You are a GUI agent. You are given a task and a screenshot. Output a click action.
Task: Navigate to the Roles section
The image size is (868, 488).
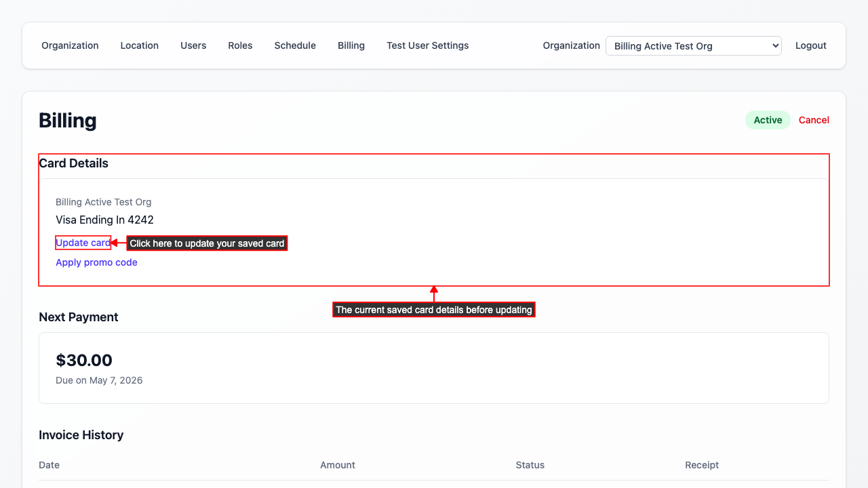click(x=240, y=45)
